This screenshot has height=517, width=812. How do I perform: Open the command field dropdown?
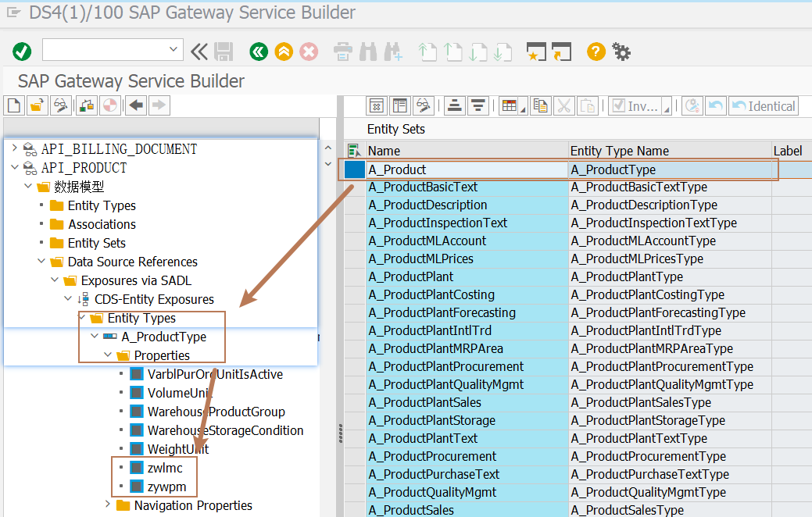tap(173, 50)
